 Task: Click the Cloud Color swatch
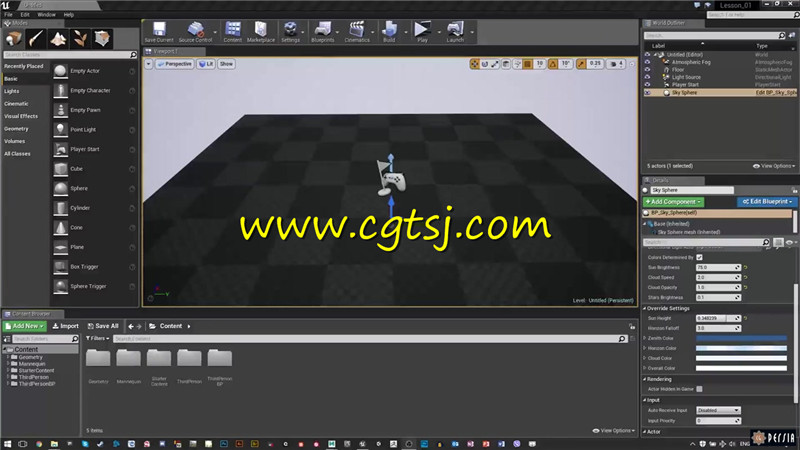tap(741, 358)
